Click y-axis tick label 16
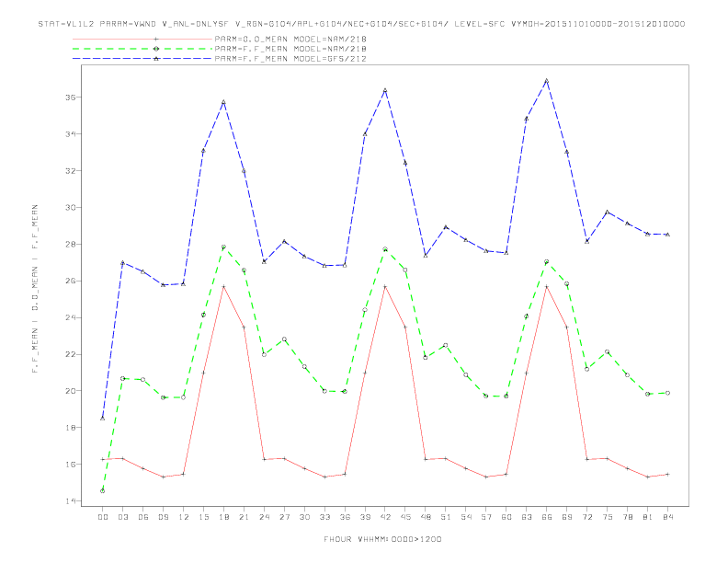Image resolution: width=728 pixels, height=563 pixels. click(71, 464)
